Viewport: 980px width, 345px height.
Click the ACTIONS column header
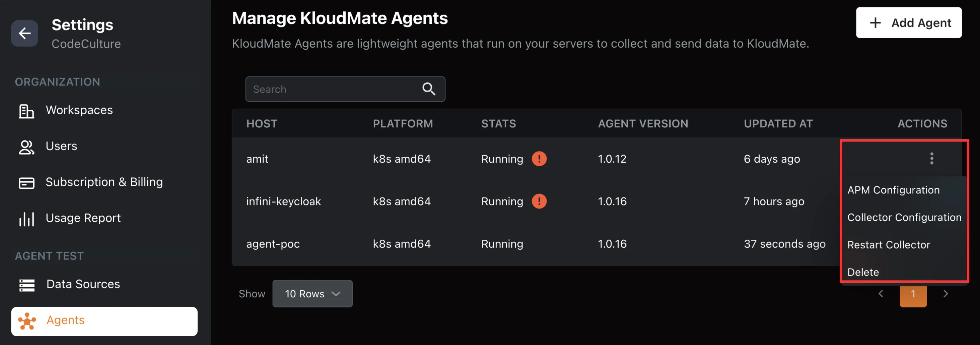pos(922,124)
